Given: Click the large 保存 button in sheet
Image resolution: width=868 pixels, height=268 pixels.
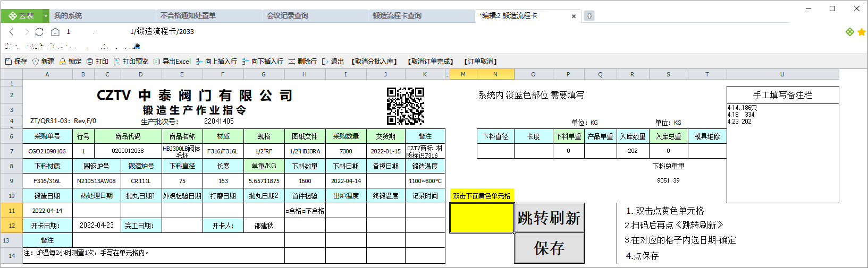Looking at the screenshot, I should [x=549, y=248].
